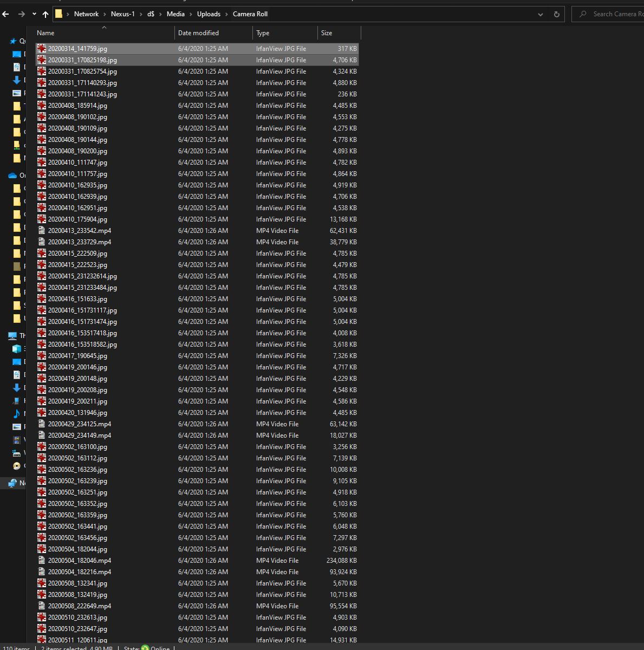The width and height of the screenshot is (644, 650).
Task: Navigate to Media in the breadcrumb path
Action: coord(175,14)
